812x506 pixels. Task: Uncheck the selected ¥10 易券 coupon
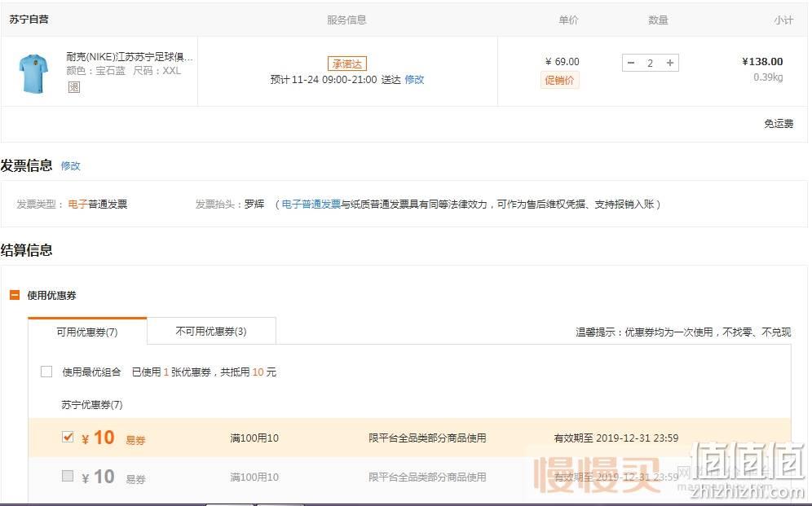pos(68,437)
